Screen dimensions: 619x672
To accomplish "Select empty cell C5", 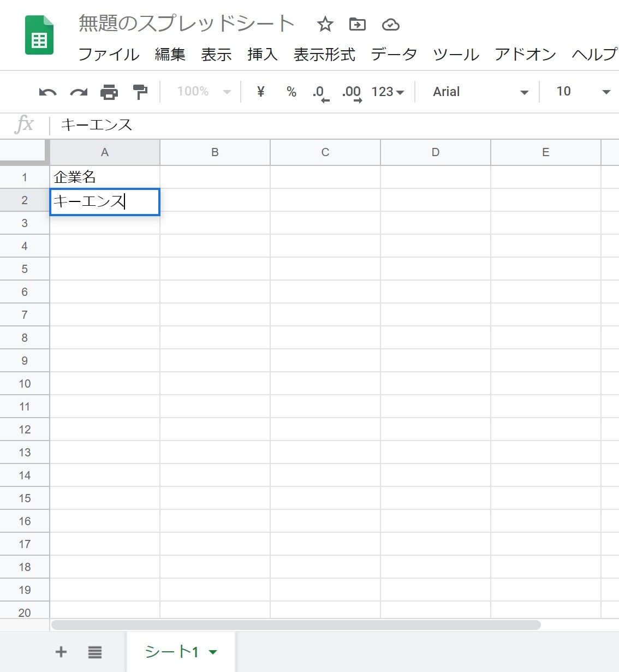I will 325,269.
